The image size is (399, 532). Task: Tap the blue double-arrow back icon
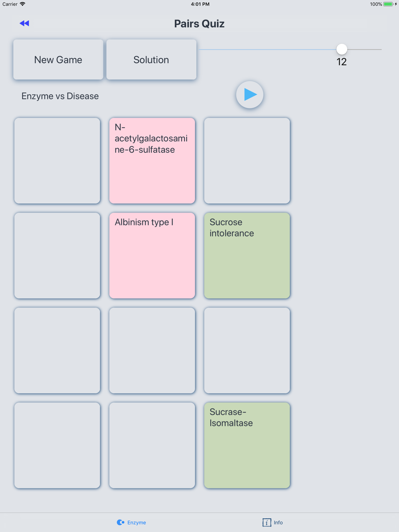pos(24,24)
